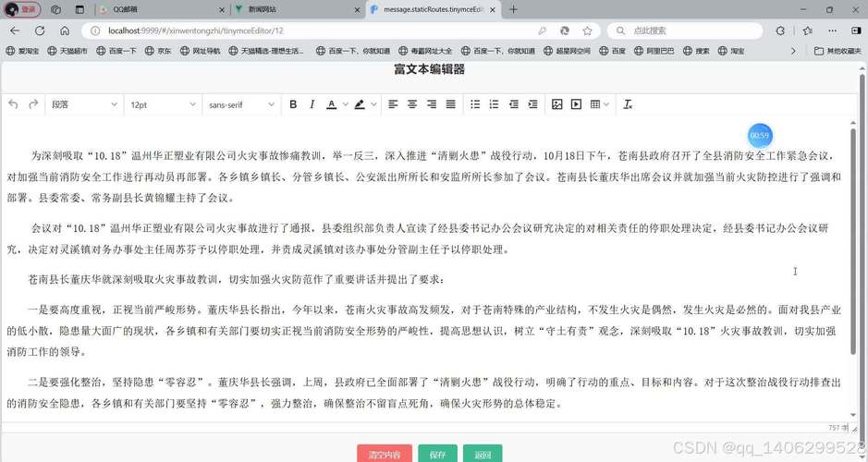Apply the highlight background color

(x=360, y=104)
